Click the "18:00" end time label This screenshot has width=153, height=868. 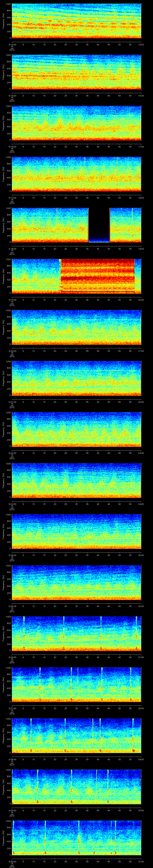141,198
